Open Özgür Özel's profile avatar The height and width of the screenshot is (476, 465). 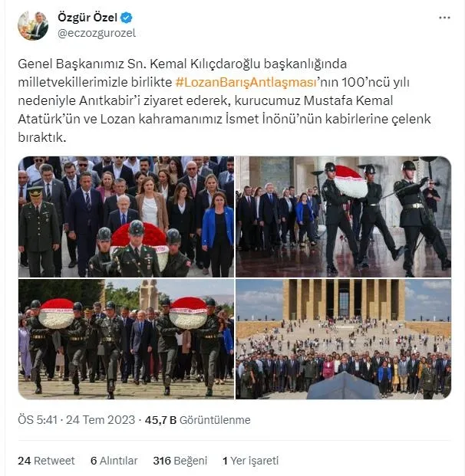[x=33, y=25]
